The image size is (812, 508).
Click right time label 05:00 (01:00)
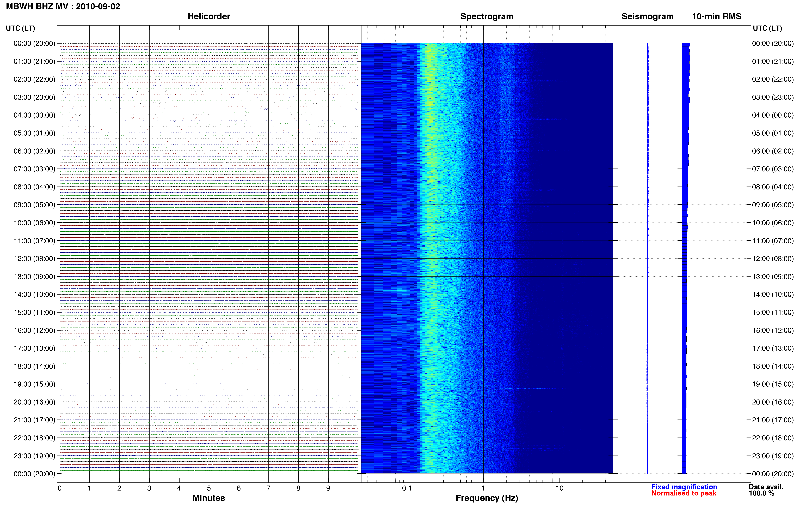click(x=773, y=133)
